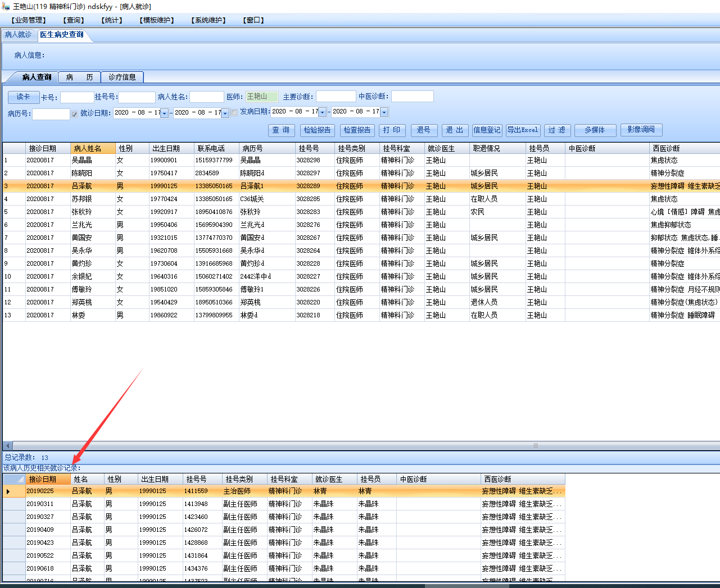Open the 业务管理 menu
The height and width of the screenshot is (588, 720).
pos(28,20)
